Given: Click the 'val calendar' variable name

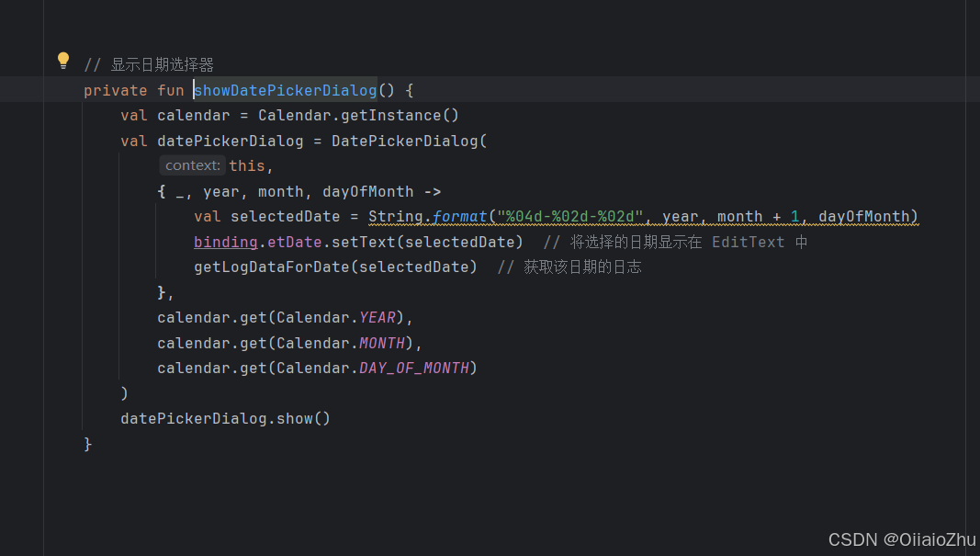Looking at the screenshot, I should tap(194, 116).
